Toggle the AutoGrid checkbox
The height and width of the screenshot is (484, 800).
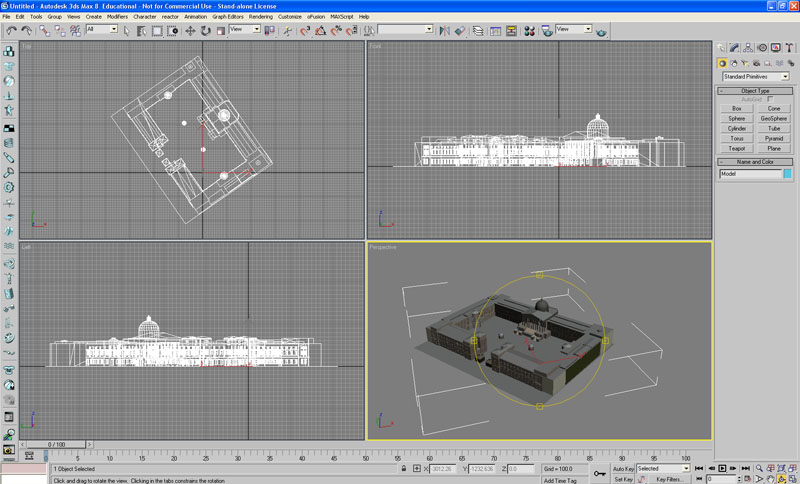[770, 99]
